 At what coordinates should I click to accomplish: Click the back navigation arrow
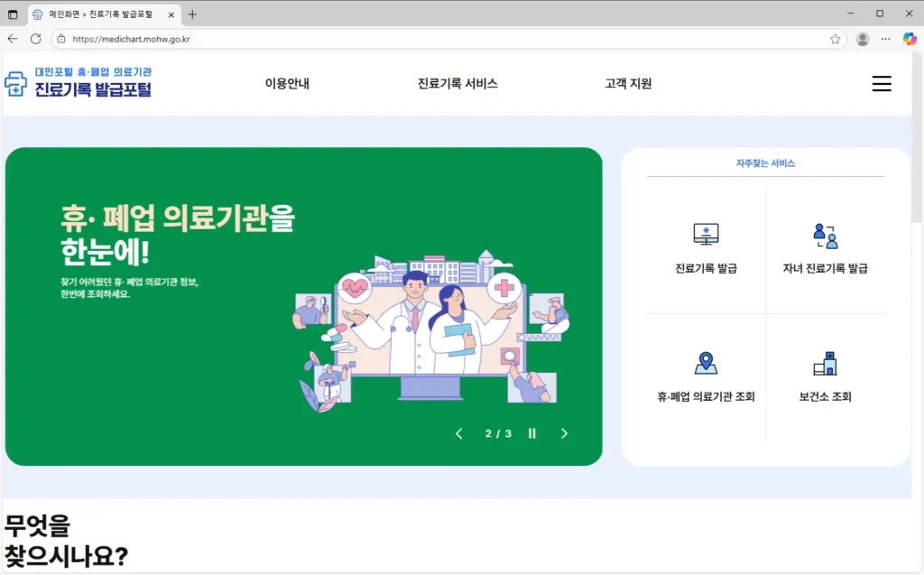[x=14, y=40]
